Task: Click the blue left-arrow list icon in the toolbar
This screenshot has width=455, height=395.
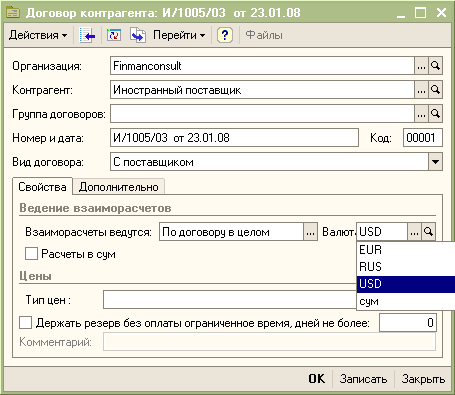Action: tap(87, 35)
